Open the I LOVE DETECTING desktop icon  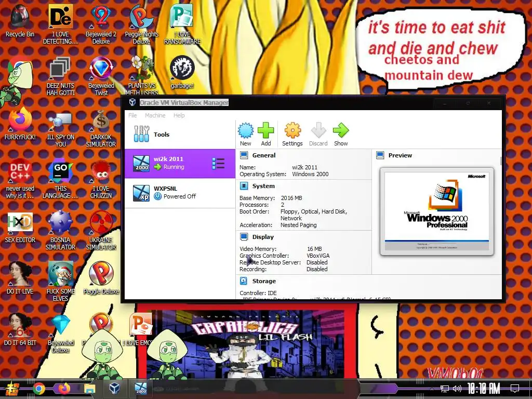(x=60, y=24)
